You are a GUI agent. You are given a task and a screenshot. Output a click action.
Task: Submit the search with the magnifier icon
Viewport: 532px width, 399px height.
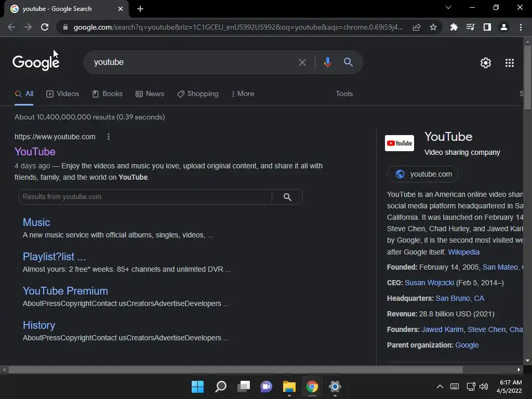(349, 62)
